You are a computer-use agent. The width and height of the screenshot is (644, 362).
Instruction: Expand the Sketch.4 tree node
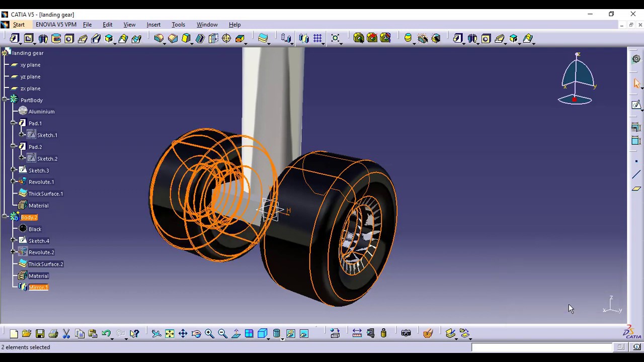(14, 241)
